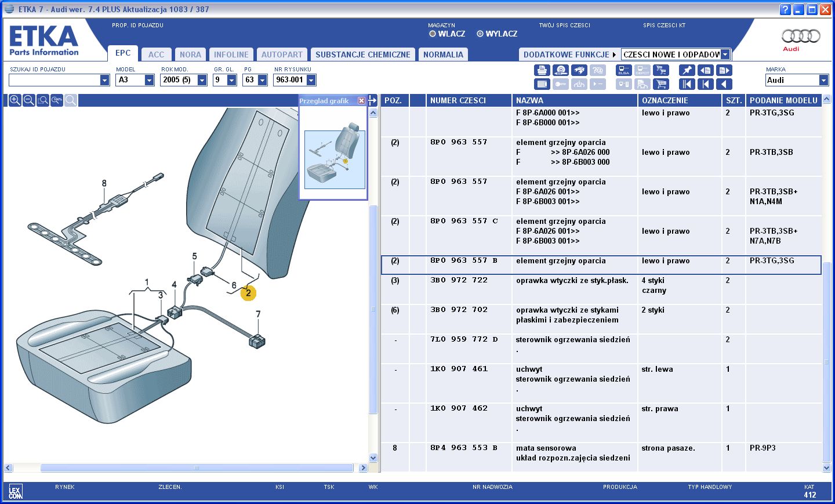Click the zoom in magnifier icon
This screenshot has height=504, width=835.
pos(15,100)
